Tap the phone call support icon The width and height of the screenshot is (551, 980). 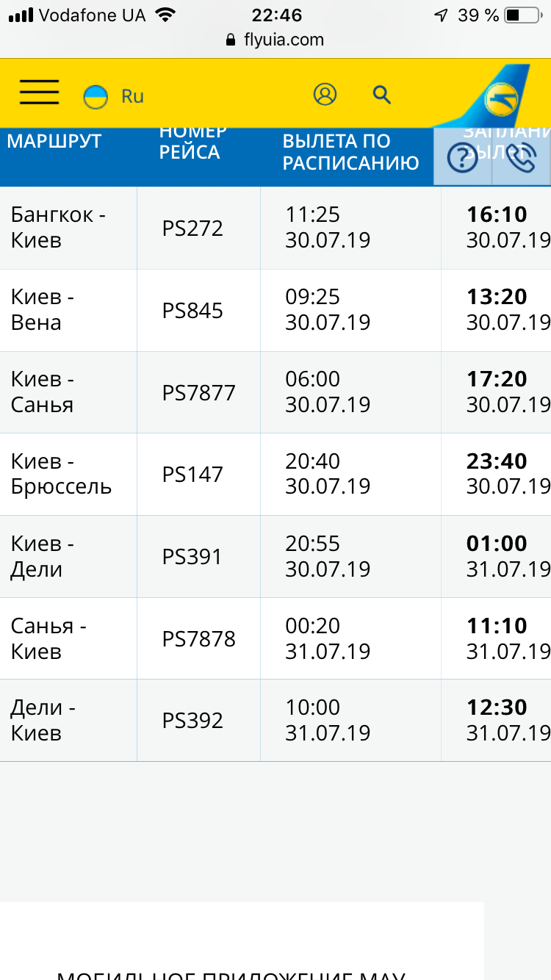tap(521, 157)
